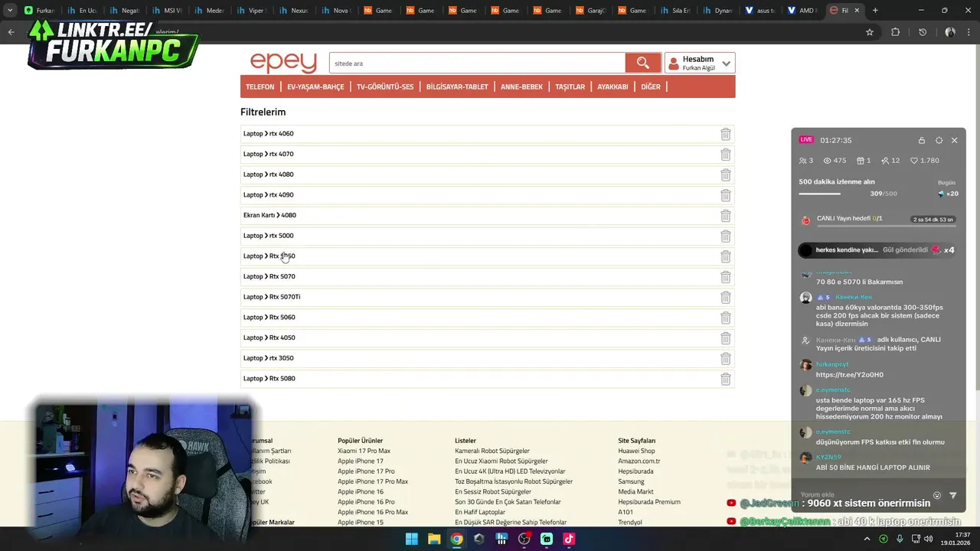Open the Laptop Rtx 5070Ti saved filter
The image size is (980, 551).
[272, 297]
